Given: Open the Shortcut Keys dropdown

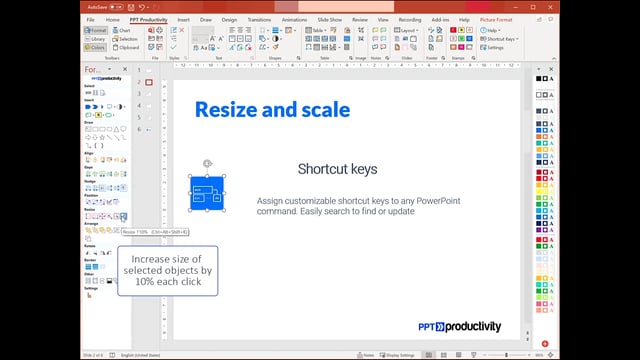Looking at the screenshot, I should pos(500,39).
